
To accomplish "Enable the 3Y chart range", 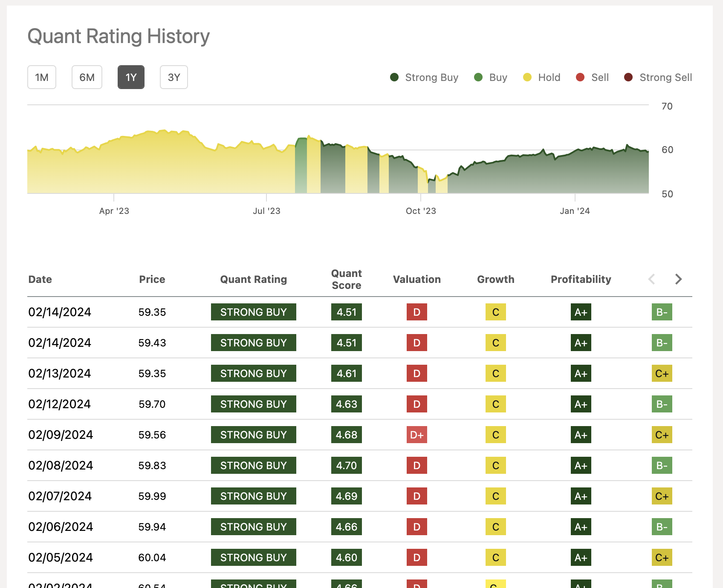I will coord(174,77).
